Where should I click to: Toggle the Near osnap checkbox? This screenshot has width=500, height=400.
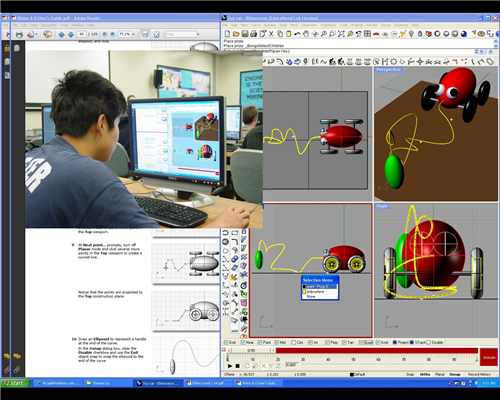[x=243, y=342]
